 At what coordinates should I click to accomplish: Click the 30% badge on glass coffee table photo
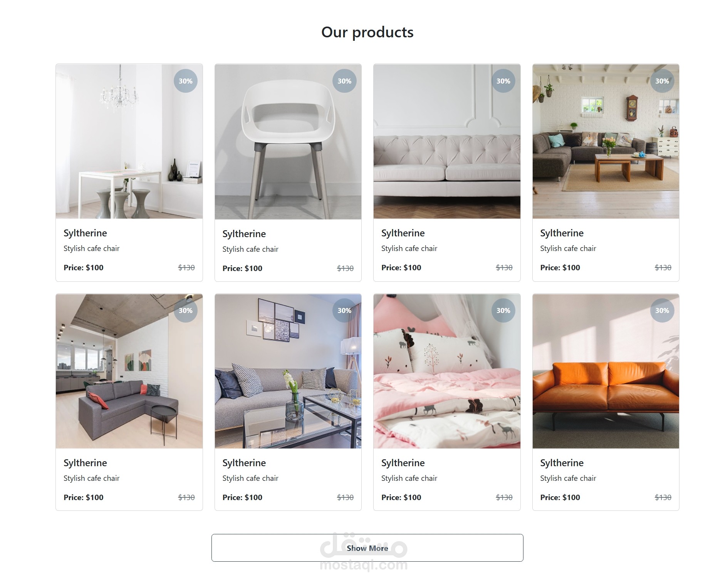pyautogui.click(x=344, y=310)
